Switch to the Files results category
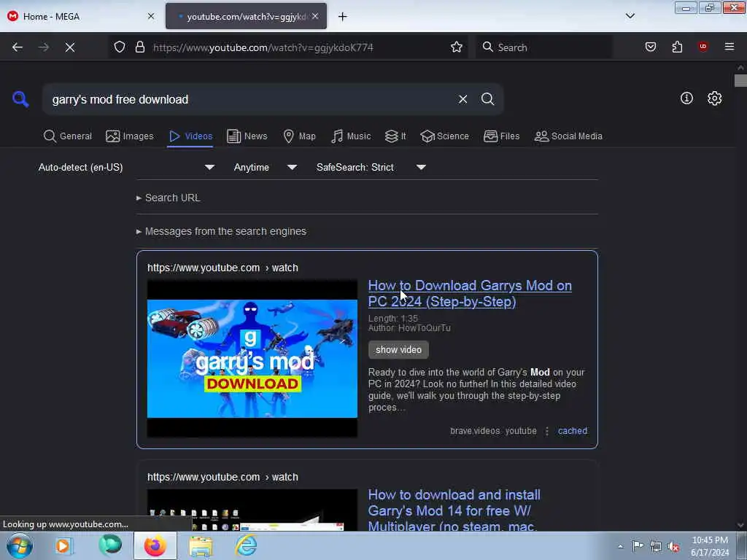This screenshot has width=747, height=560. pos(501,136)
